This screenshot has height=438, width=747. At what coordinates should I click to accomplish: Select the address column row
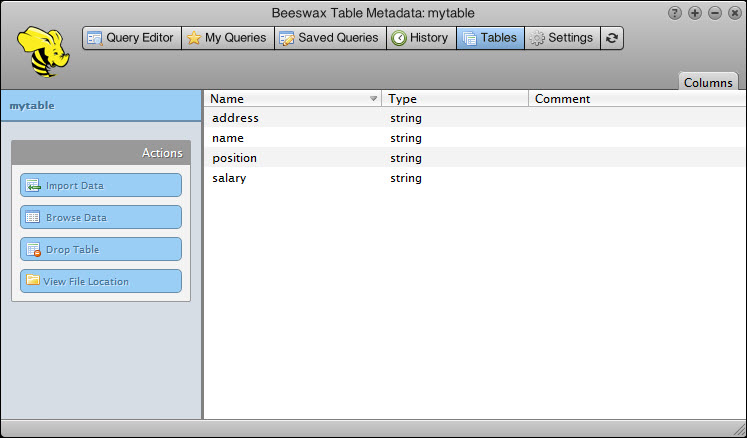(236, 118)
